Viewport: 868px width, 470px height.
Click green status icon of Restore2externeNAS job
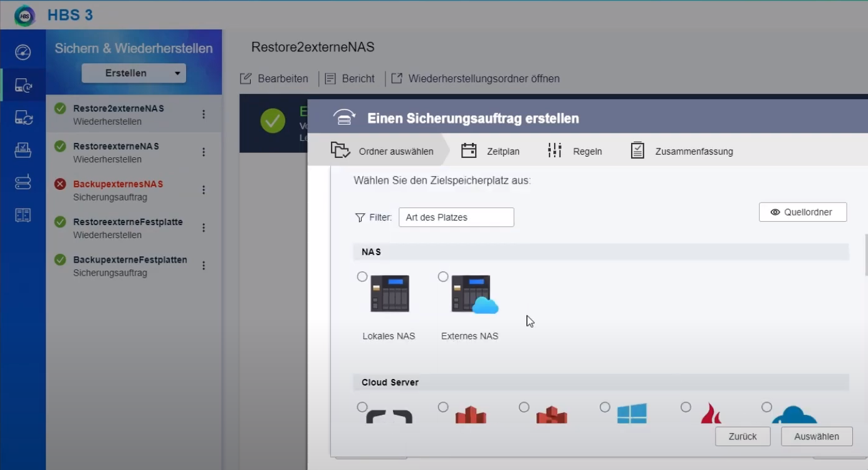coord(60,108)
